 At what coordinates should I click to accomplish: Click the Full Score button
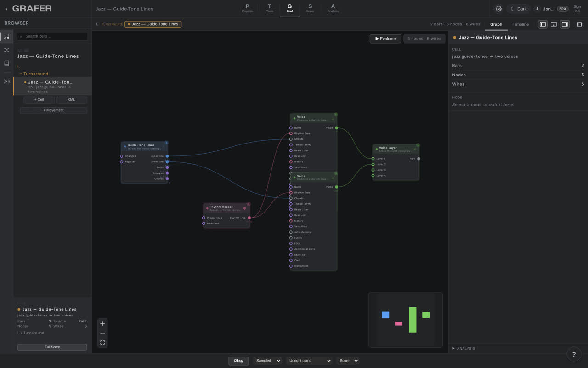click(52, 347)
